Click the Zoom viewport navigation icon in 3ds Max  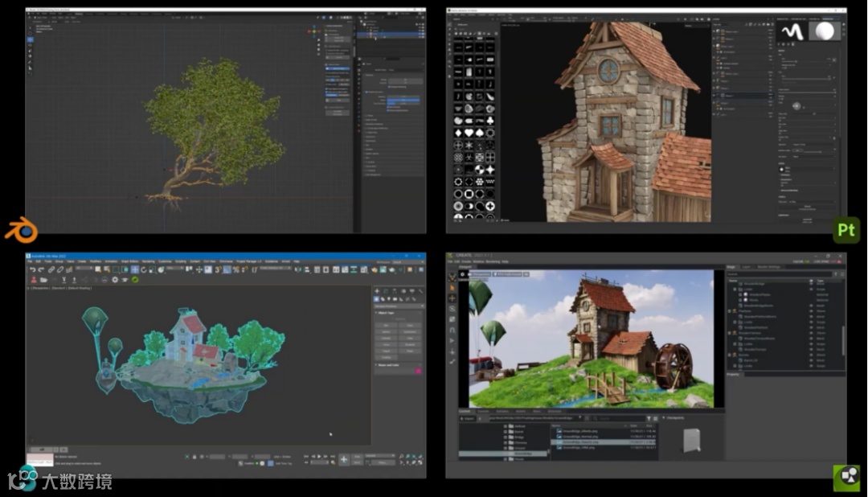401,456
